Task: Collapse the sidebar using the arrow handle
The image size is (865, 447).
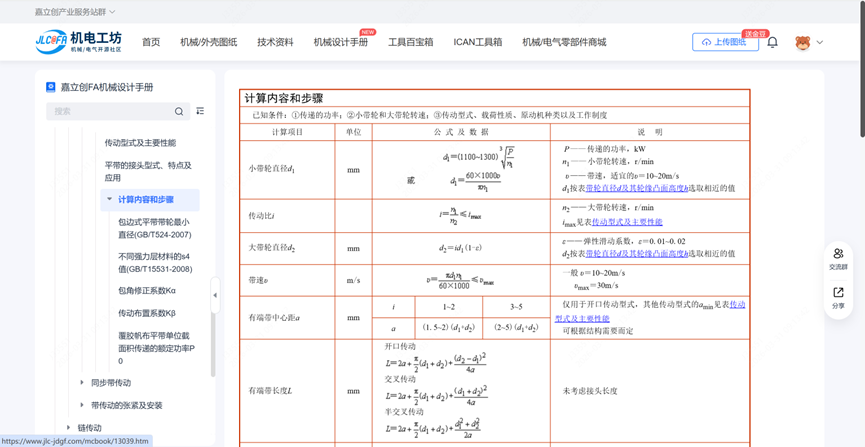Action: [215, 295]
